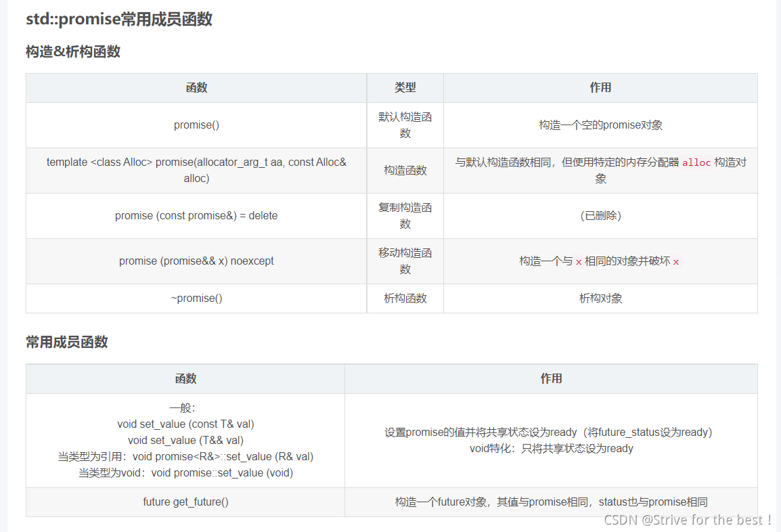Click the 'void特化:只将共享状态设为ready' line
The height and width of the screenshot is (532, 781).
552,448
